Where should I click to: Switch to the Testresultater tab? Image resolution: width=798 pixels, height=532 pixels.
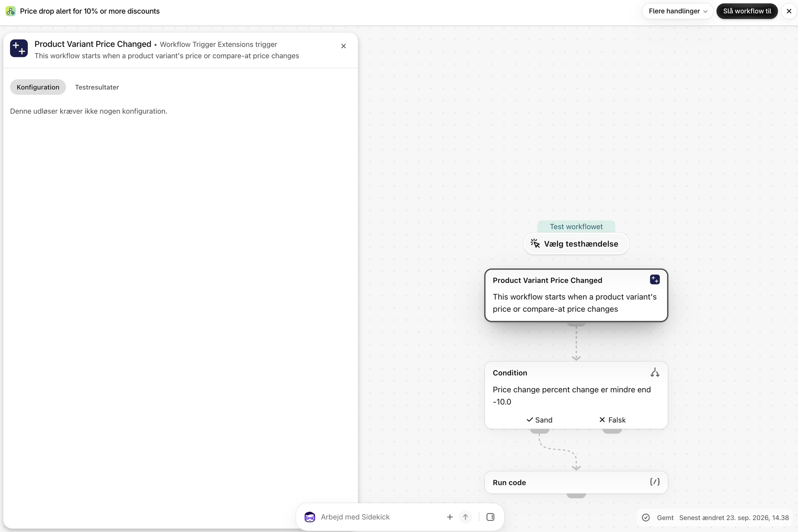97,87
